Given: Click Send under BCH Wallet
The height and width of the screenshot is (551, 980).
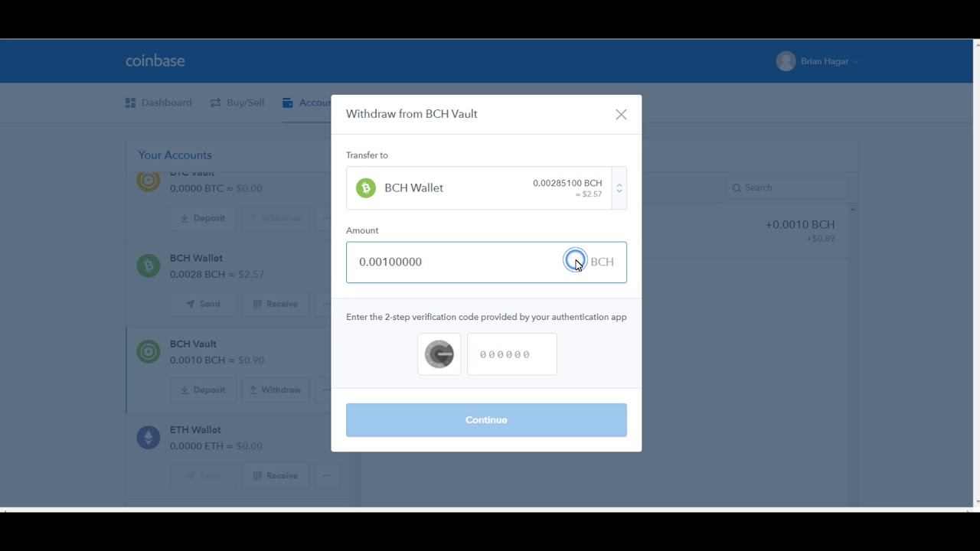Looking at the screenshot, I should [x=203, y=304].
